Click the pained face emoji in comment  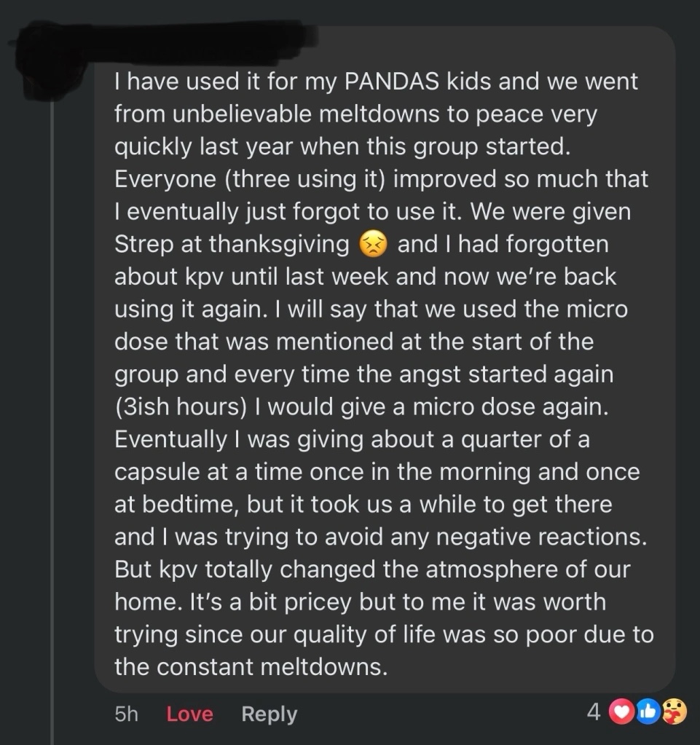[373, 245]
